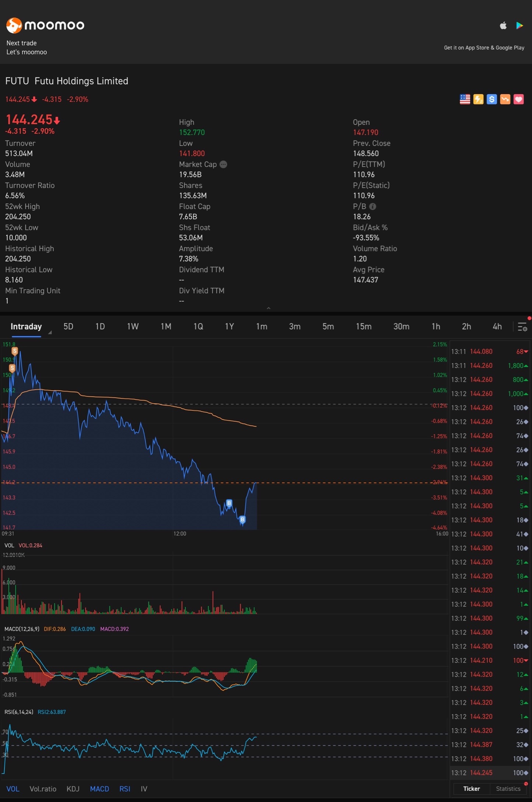The width and height of the screenshot is (532, 802).
Task: Click the US flag market icon
Action: [465, 99]
